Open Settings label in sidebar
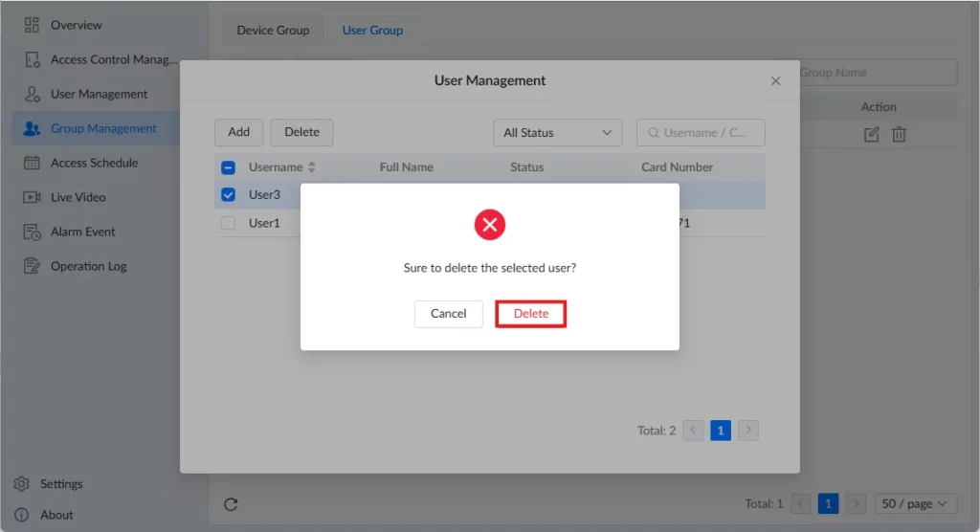Image resolution: width=980 pixels, height=532 pixels. tap(61, 484)
